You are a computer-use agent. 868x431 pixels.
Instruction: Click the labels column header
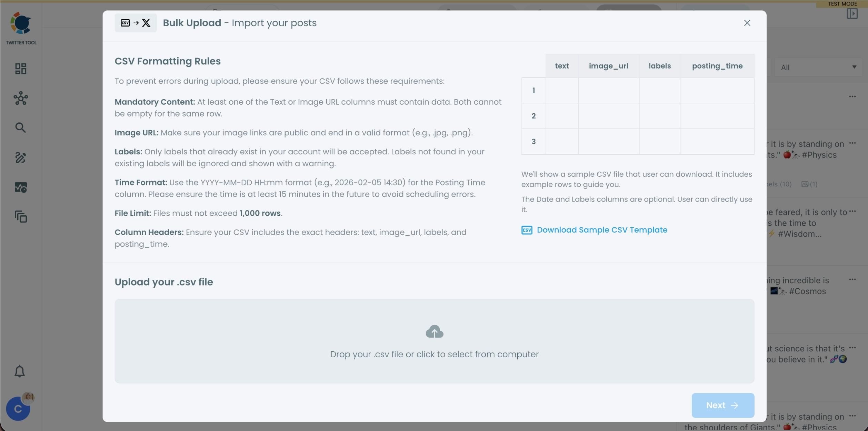tap(659, 66)
